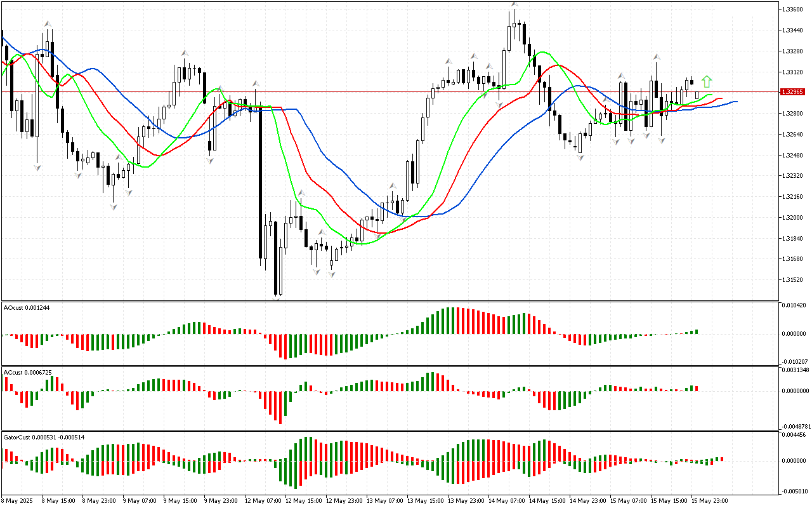Click the ACcust 0.0006725 indicator label
This screenshot has height=508, width=812.
27,372
